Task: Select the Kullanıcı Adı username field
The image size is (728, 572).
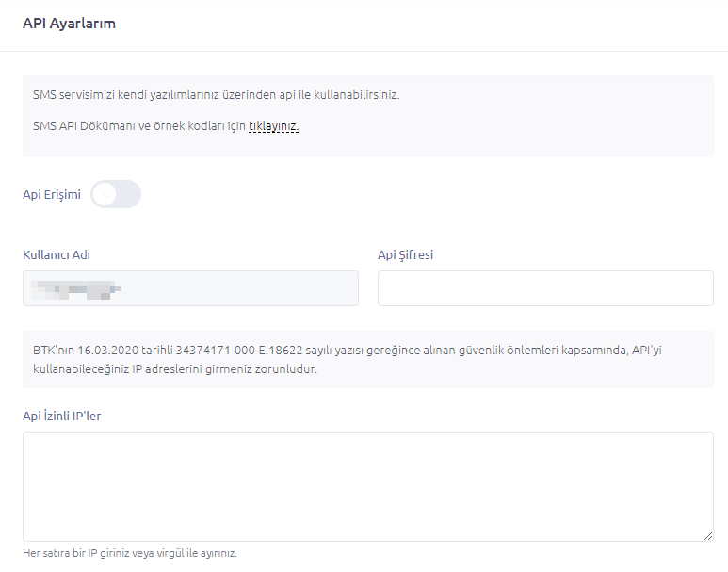Action: pos(190,288)
